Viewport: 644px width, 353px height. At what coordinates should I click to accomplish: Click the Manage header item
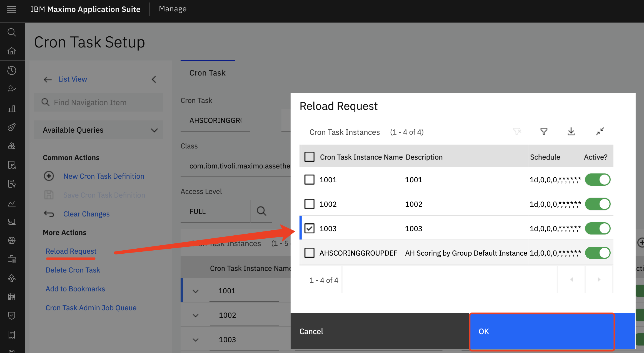click(x=173, y=9)
